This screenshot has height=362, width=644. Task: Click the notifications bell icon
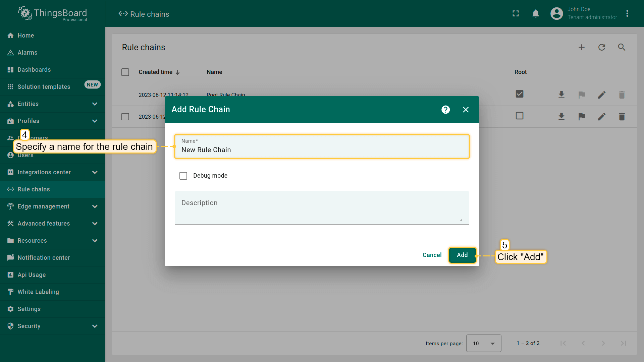(x=536, y=13)
